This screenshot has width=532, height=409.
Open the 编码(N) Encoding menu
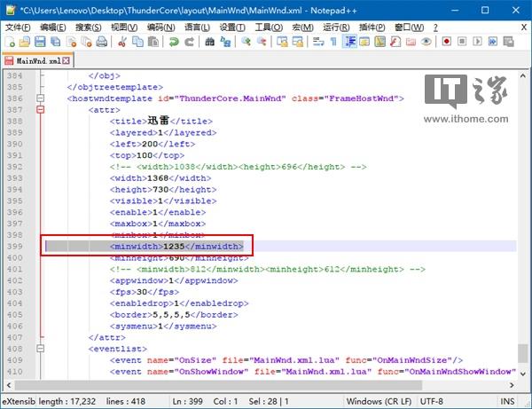click(160, 28)
